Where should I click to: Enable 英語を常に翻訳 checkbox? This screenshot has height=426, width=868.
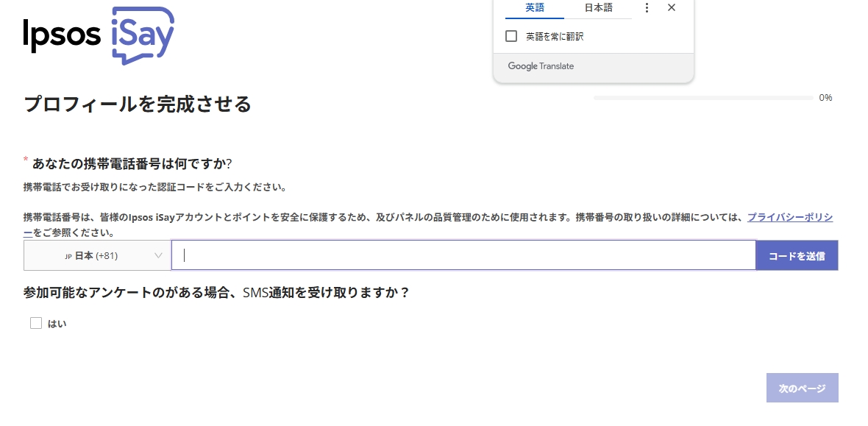[x=511, y=36]
